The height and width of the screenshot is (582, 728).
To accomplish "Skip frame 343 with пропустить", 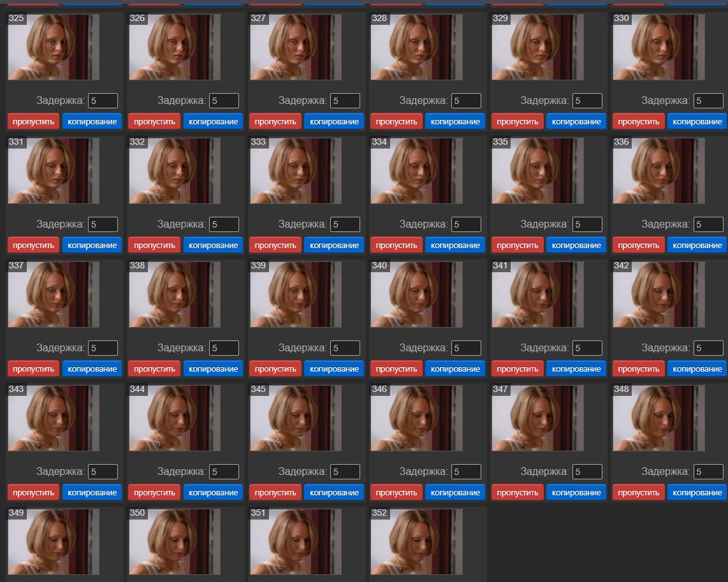I will point(33,492).
